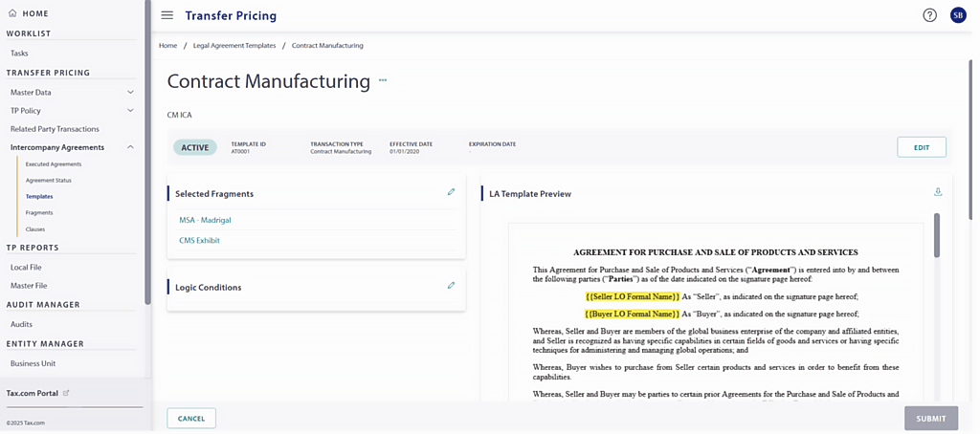Edit Selected Fragments with pencil icon
980x434 pixels.
451,192
